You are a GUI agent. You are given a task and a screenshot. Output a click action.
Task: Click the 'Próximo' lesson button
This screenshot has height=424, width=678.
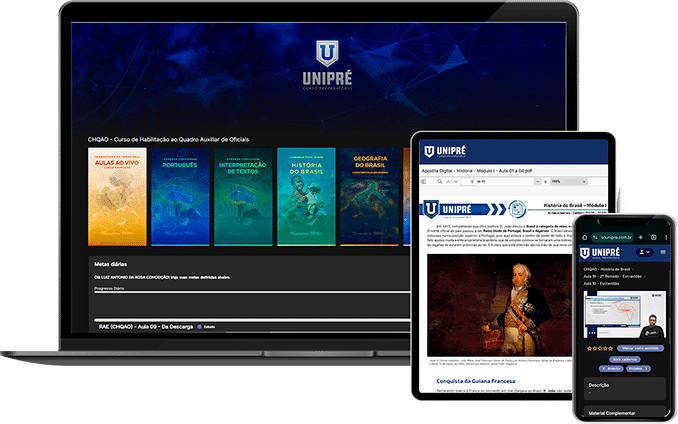(x=639, y=367)
